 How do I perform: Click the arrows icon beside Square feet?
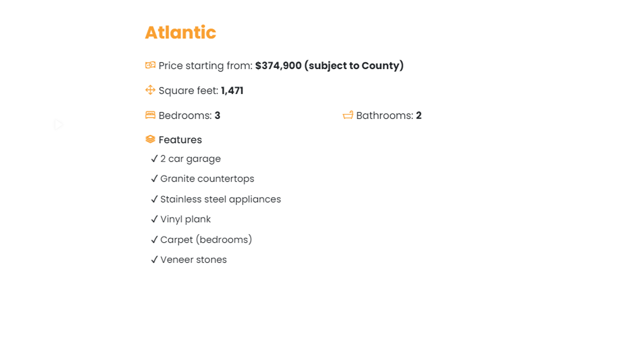pyautogui.click(x=150, y=90)
